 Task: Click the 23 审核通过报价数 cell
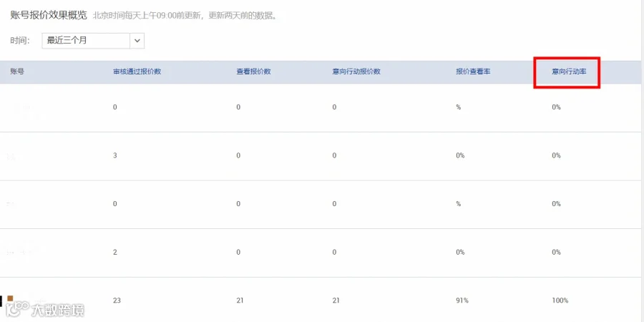tap(117, 301)
